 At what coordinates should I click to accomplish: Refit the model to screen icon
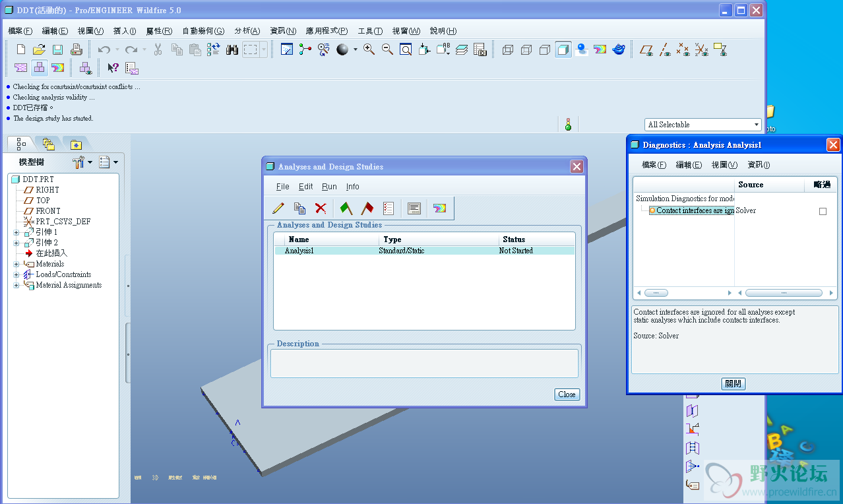[x=406, y=49]
